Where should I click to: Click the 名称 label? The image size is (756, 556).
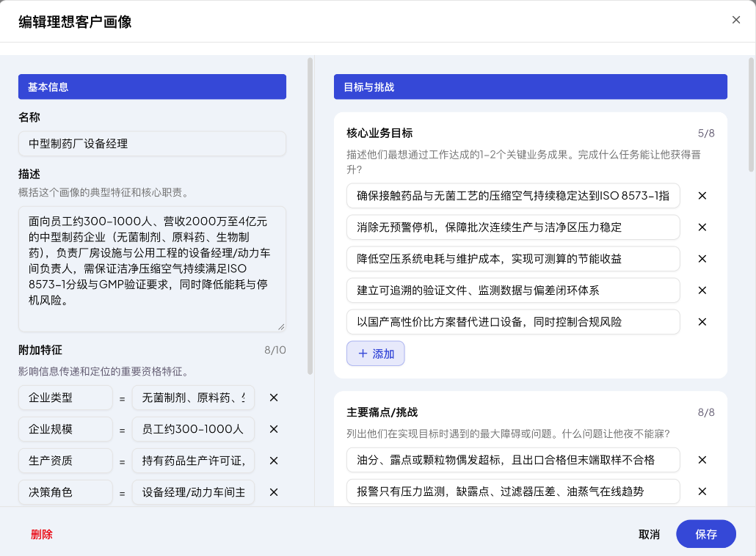(29, 117)
